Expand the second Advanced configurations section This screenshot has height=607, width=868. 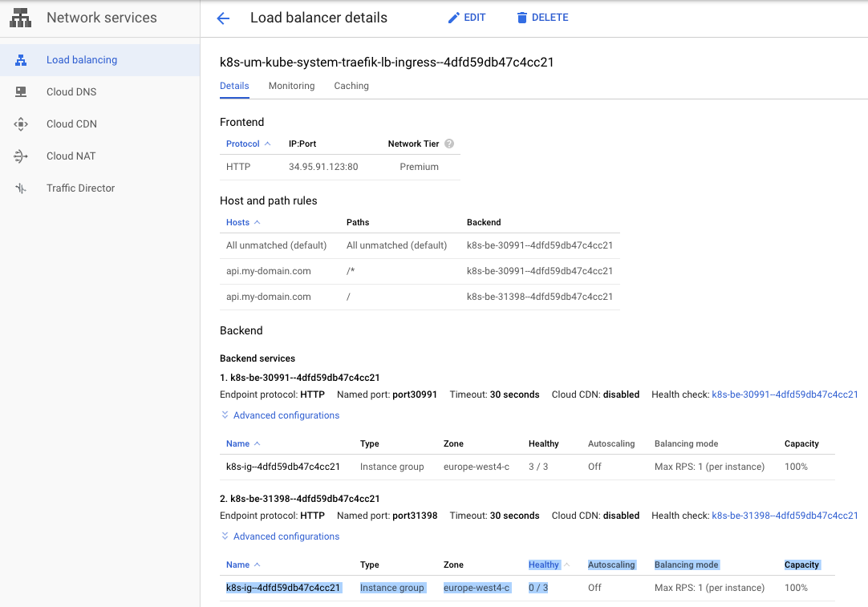point(279,536)
